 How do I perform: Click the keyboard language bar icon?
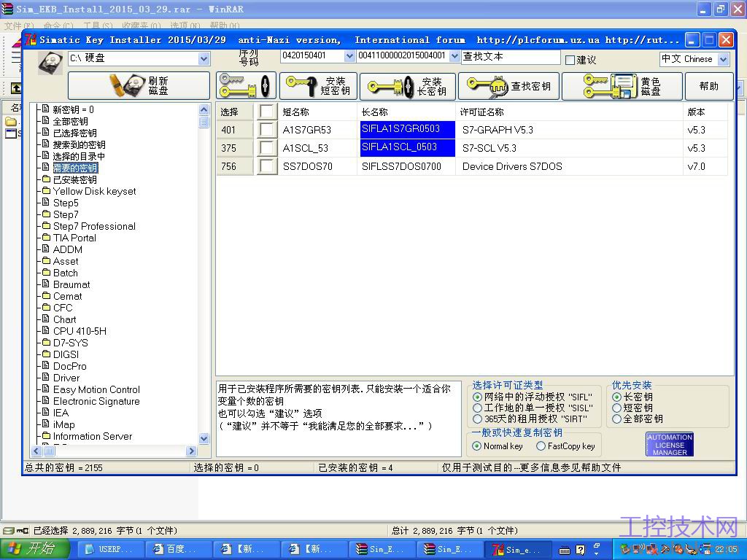(565, 551)
